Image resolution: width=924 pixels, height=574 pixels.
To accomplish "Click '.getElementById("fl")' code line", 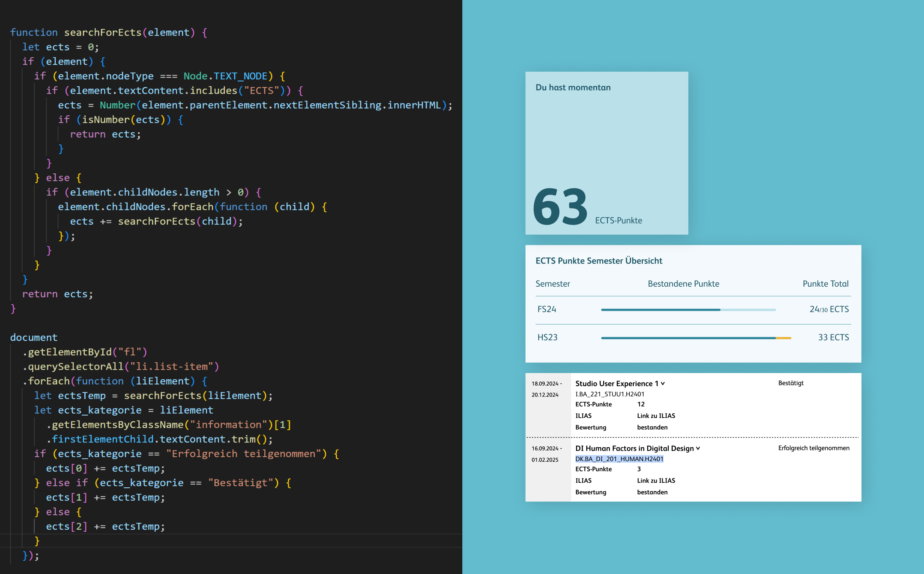I will pyautogui.click(x=85, y=352).
